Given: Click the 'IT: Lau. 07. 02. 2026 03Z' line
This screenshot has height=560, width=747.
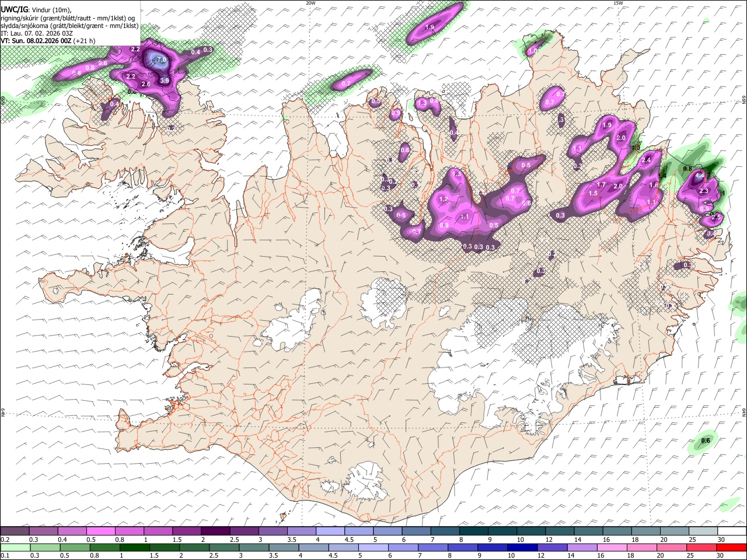Looking at the screenshot, I should [37, 33].
